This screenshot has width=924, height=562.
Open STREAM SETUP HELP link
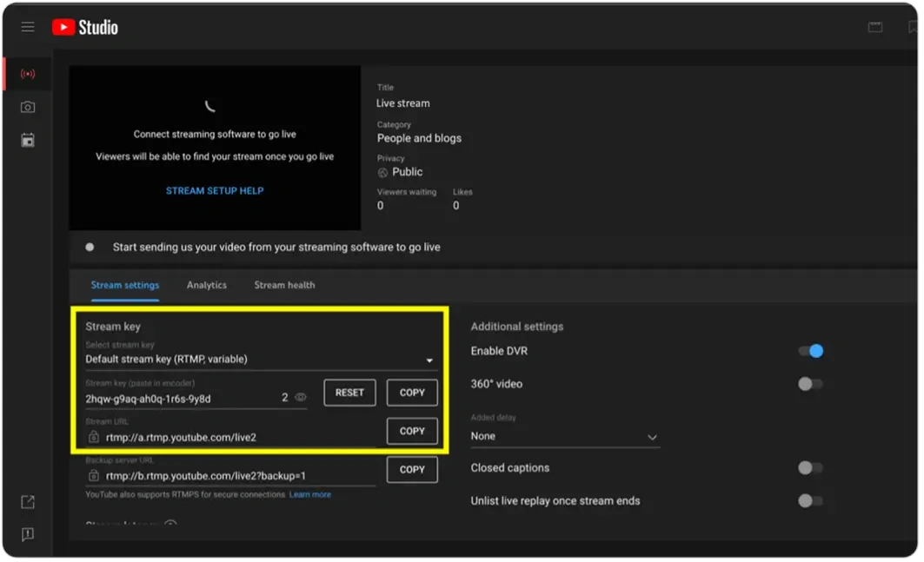tap(215, 191)
